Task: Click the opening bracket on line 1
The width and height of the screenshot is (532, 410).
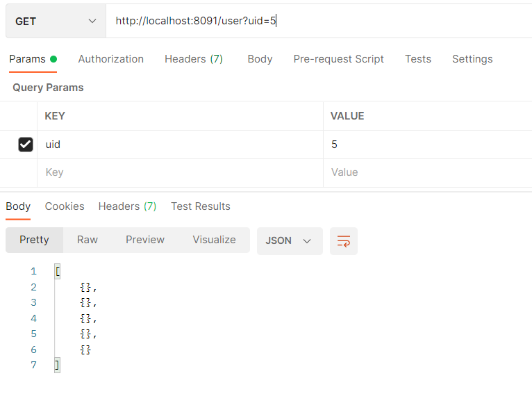Action: (x=58, y=272)
